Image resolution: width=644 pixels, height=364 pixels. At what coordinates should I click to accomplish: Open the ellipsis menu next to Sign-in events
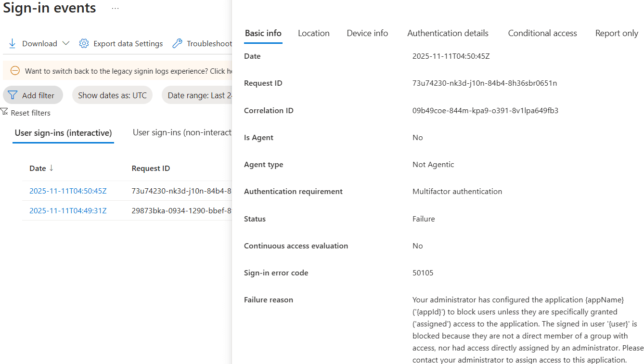click(x=115, y=7)
